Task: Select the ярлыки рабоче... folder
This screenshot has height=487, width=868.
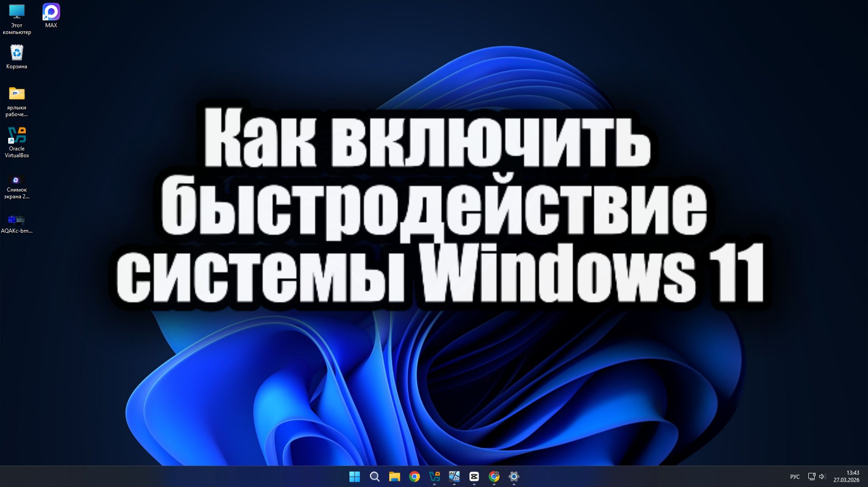Action: point(17,101)
